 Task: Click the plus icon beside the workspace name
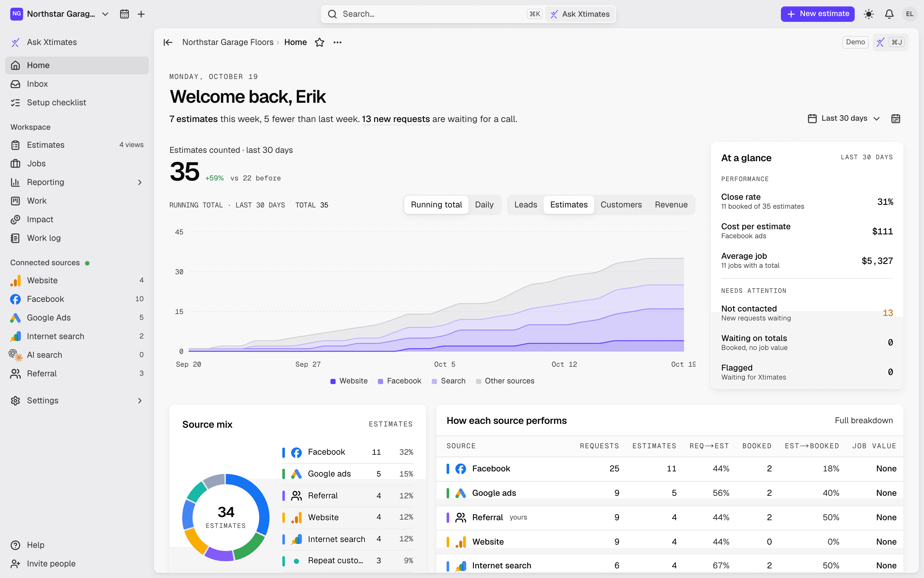tap(141, 14)
